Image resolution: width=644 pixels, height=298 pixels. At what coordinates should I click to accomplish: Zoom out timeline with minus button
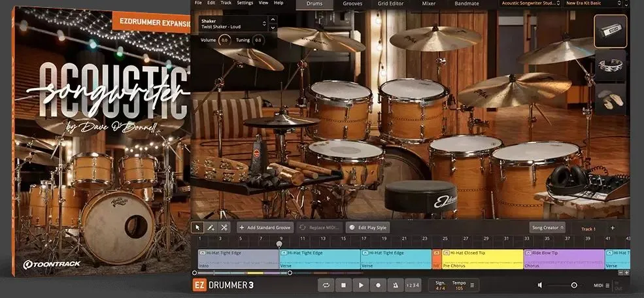[x=620, y=273]
